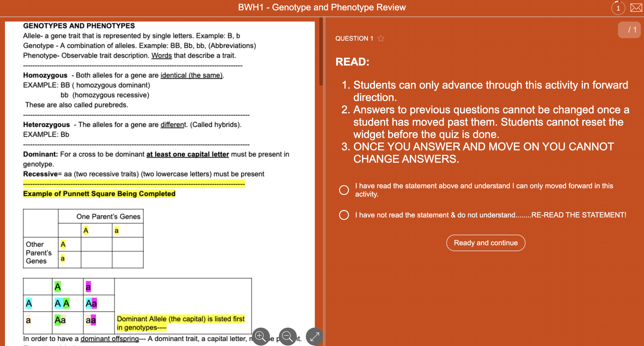Image resolution: width=644 pixels, height=346 pixels.
Task: Click the QUESTION 1 label
Action: point(354,38)
